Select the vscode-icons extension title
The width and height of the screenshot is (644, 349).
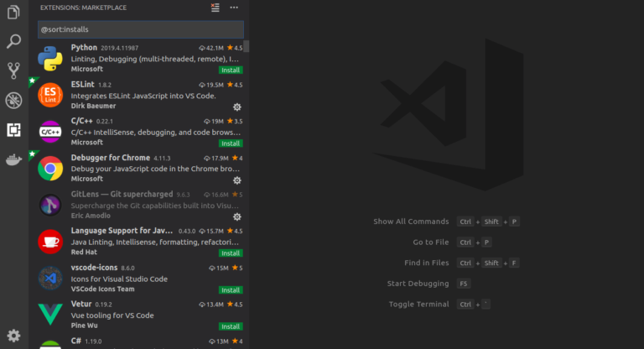[x=94, y=267]
